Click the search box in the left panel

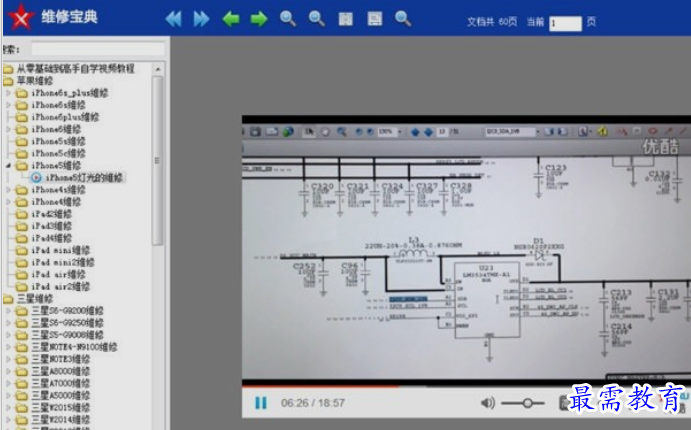[x=98, y=49]
